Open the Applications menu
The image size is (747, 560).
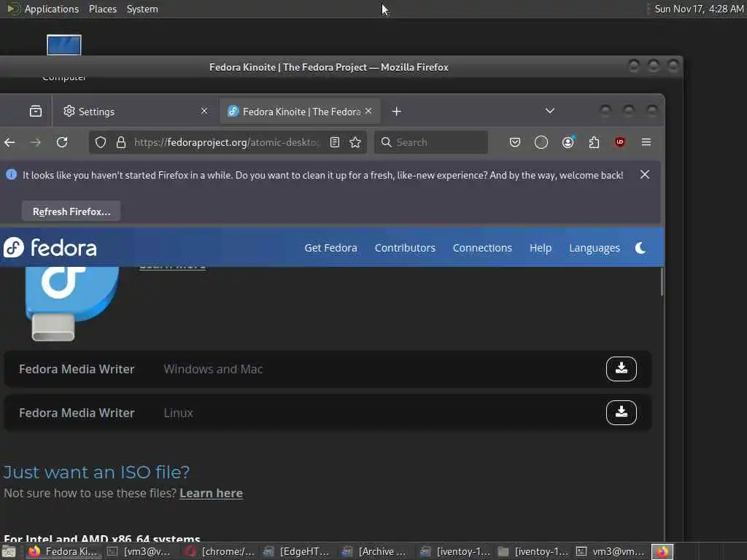pyautogui.click(x=52, y=9)
